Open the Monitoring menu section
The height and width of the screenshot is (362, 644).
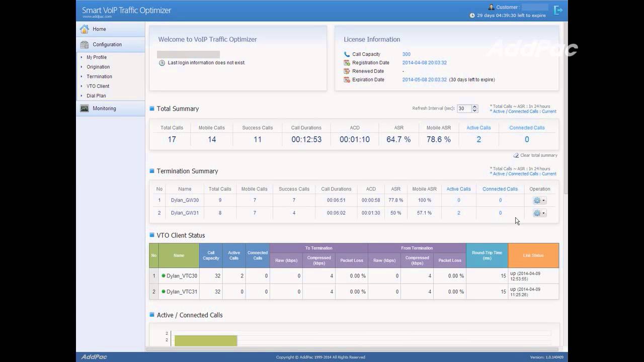pyautogui.click(x=111, y=108)
